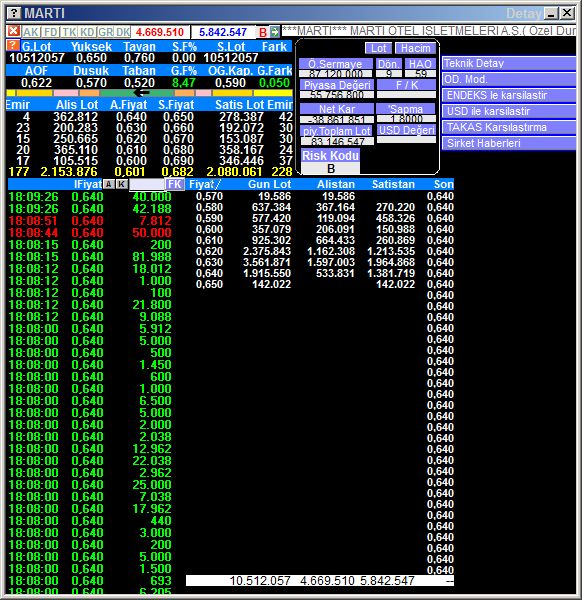Switch to the Hacim view button

pos(415,48)
